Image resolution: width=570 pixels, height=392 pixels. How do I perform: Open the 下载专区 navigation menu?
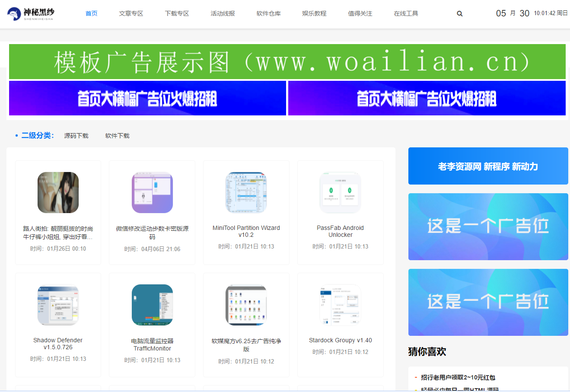[x=177, y=14]
